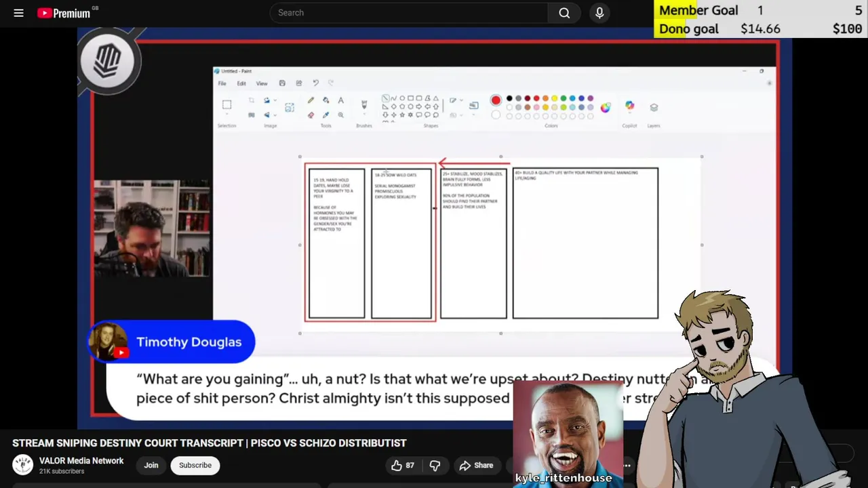The image size is (868, 488).
Task: Select the Eraser tool
Action: (x=311, y=115)
